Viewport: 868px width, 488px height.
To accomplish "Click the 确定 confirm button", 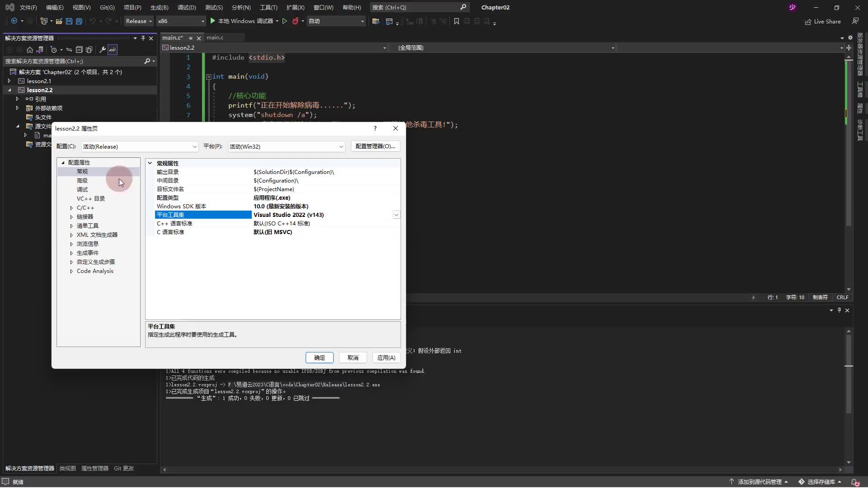I will [x=320, y=357].
